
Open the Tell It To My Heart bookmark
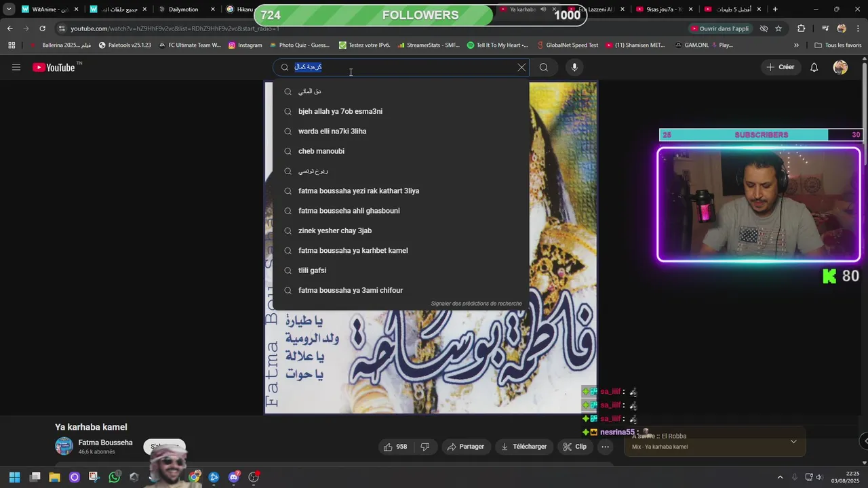[497, 45]
